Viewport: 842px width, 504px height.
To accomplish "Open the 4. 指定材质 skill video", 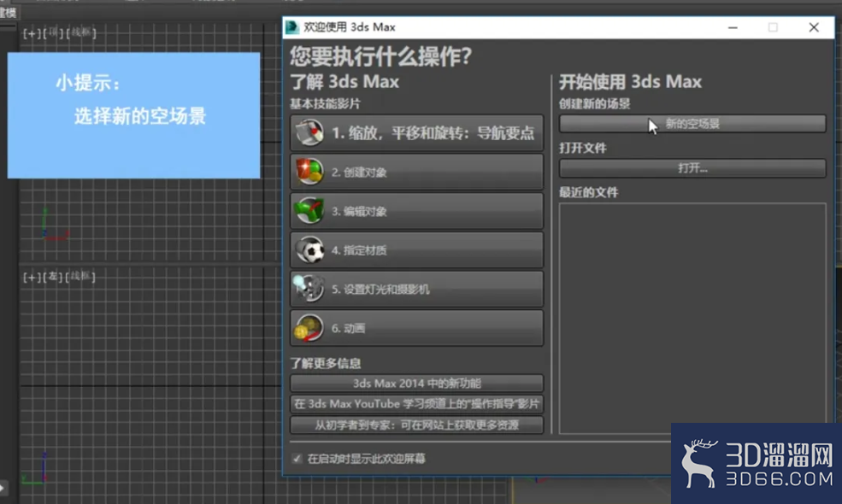I will click(416, 250).
